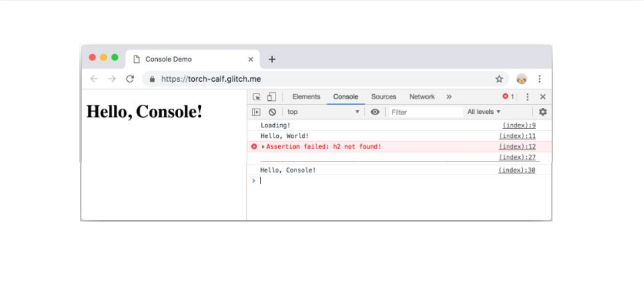Expand the Assertion failed error message
The height and width of the screenshot is (308, 644).
264,147
